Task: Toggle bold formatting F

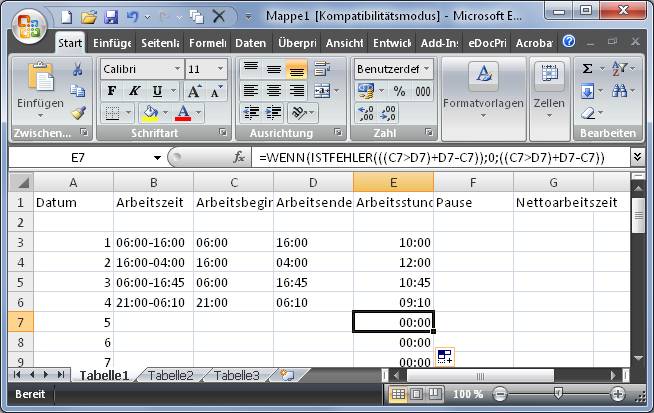Action: click(x=111, y=91)
